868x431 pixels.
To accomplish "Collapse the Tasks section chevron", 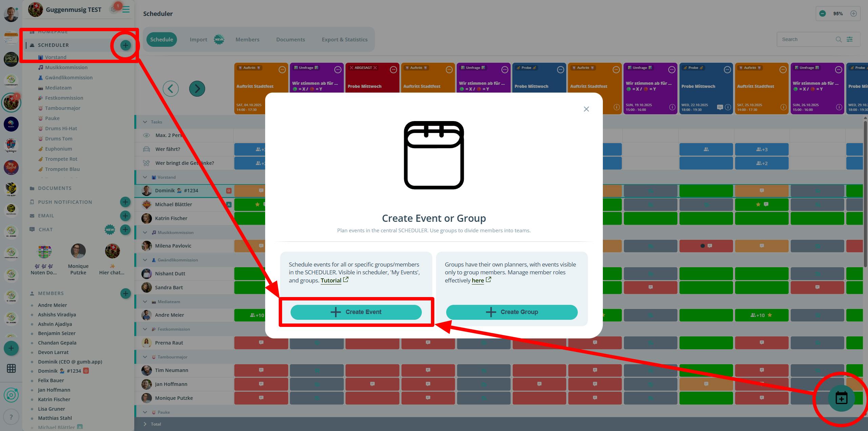I will pos(145,122).
